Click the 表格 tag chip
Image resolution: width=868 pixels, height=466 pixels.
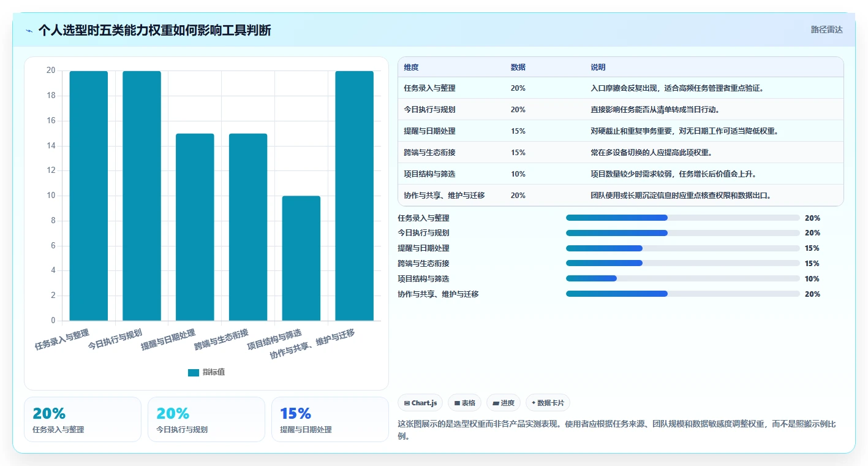point(465,403)
